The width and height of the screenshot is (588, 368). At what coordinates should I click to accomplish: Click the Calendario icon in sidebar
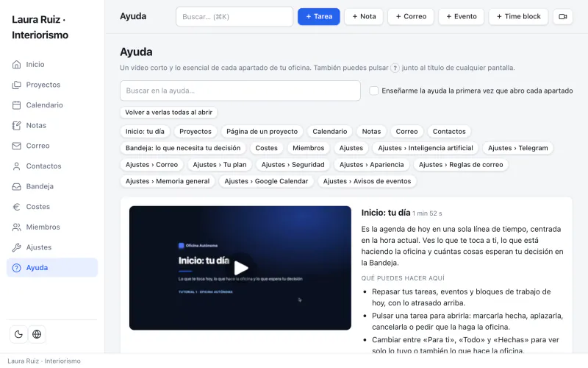16,105
